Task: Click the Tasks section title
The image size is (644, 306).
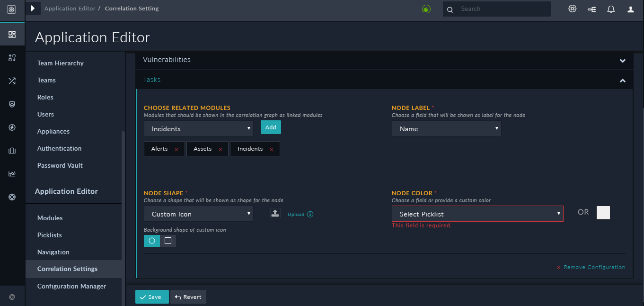Action: tap(152, 80)
